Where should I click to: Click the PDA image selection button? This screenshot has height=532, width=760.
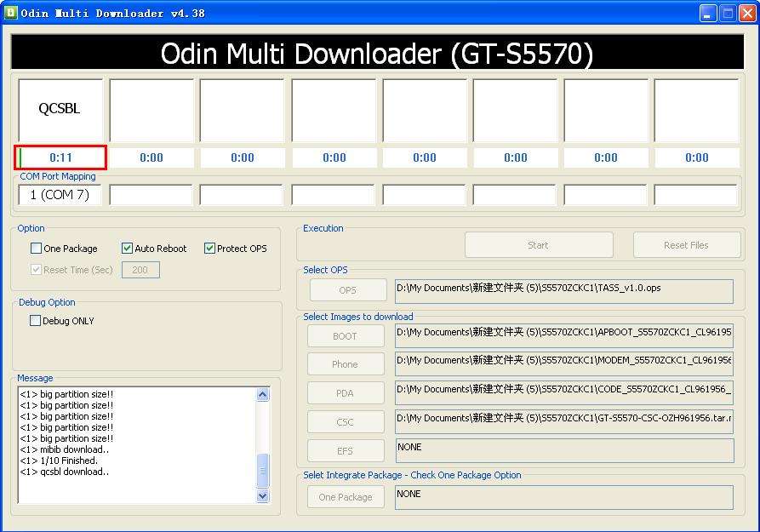coord(346,392)
